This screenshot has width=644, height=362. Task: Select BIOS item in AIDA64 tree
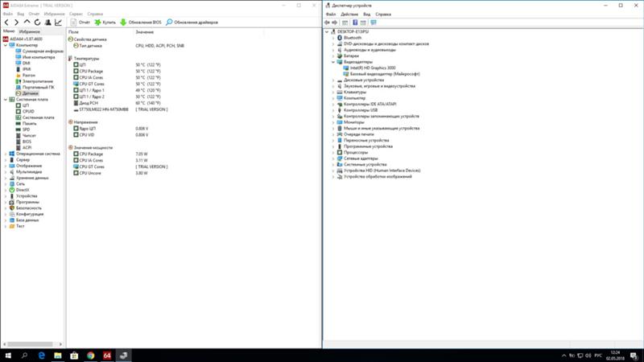[23, 142]
